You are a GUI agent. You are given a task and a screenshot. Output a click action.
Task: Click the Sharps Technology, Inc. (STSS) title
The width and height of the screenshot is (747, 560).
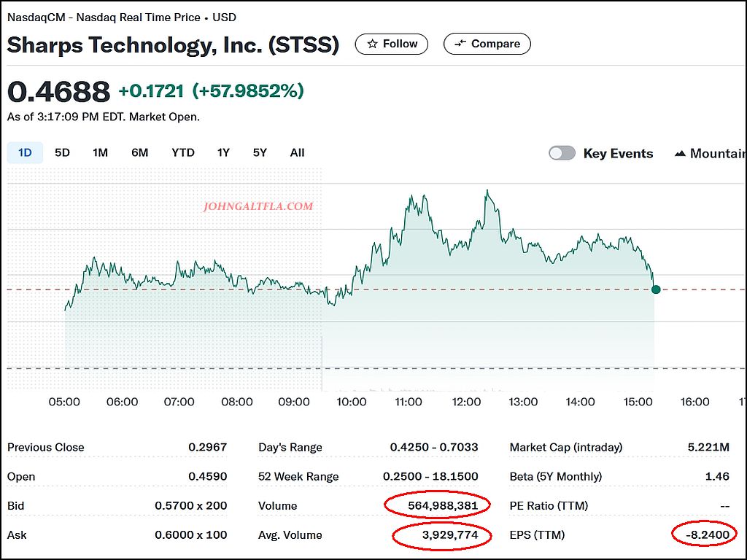[173, 45]
